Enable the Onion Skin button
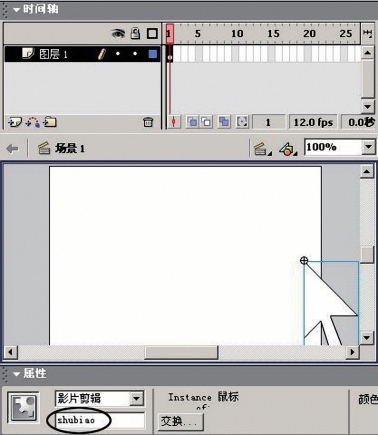 coord(192,122)
